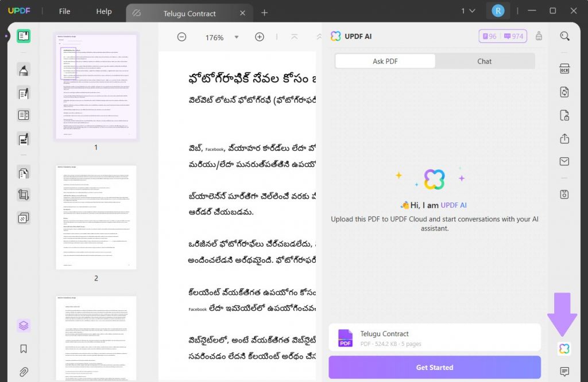
Task: Select the annotation highlighter tool
Action: click(x=24, y=70)
